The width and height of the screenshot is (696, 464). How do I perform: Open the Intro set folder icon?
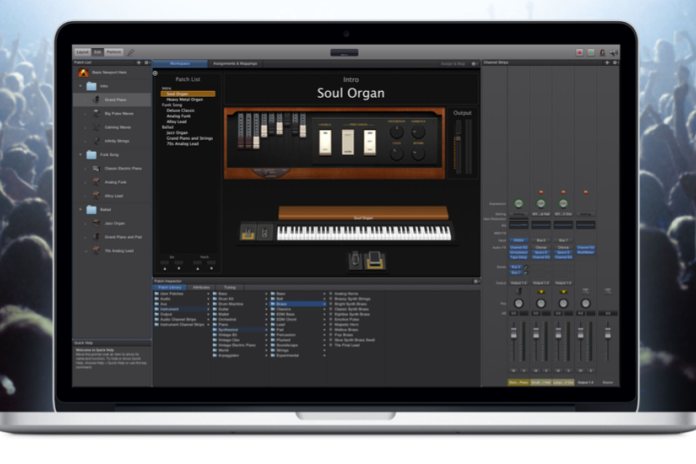[91, 86]
